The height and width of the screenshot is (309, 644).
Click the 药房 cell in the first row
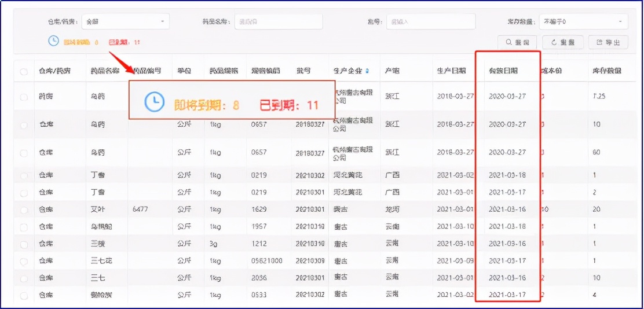pos(45,97)
